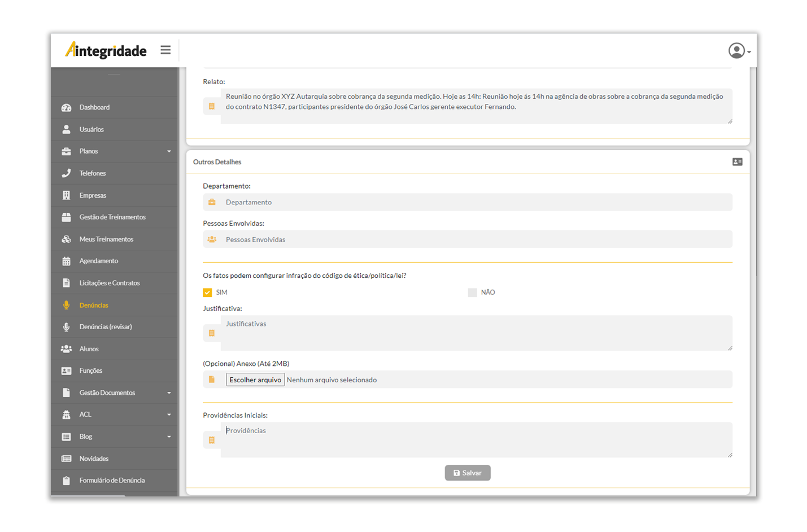
Task: Click the Licitações e Contratos document icon
Action: [66, 283]
